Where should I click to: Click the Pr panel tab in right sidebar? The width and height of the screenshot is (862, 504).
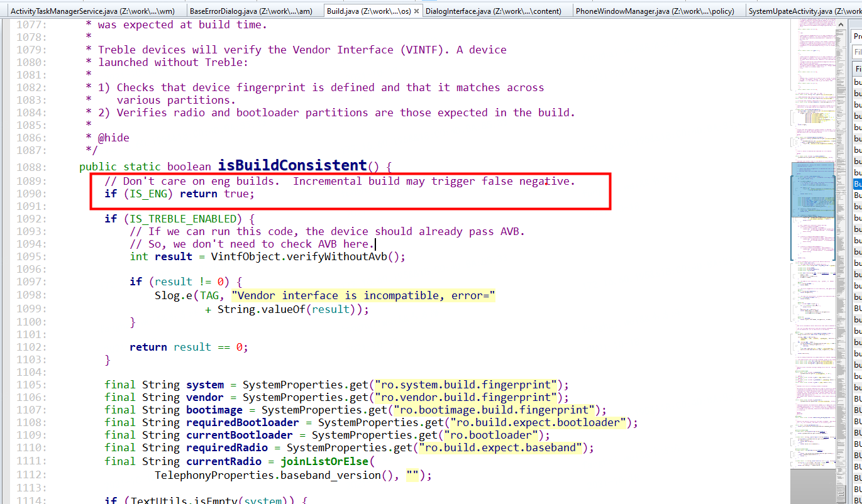(x=856, y=35)
